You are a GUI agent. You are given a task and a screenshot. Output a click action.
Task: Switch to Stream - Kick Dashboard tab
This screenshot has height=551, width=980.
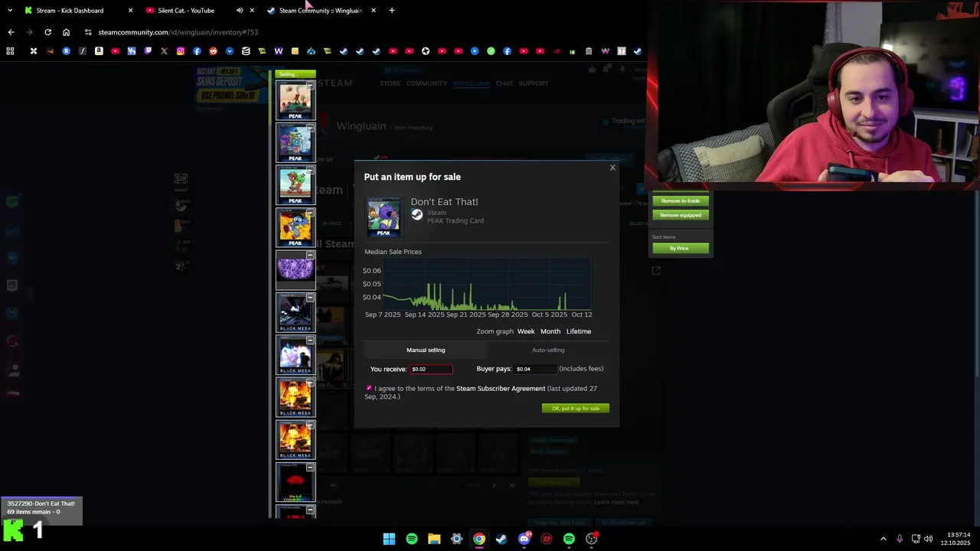coord(69,11)
